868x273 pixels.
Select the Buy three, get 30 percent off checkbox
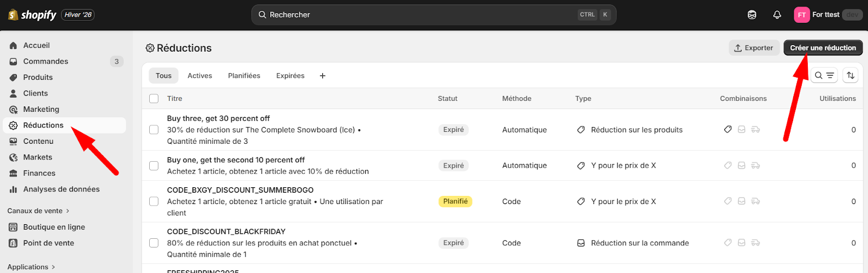[x=154, y=130]
